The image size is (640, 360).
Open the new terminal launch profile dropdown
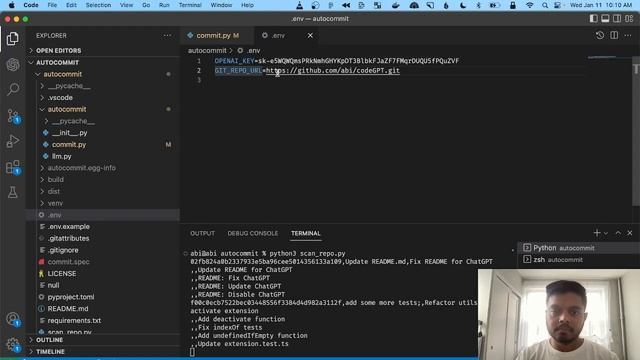[x=606, y=233]
